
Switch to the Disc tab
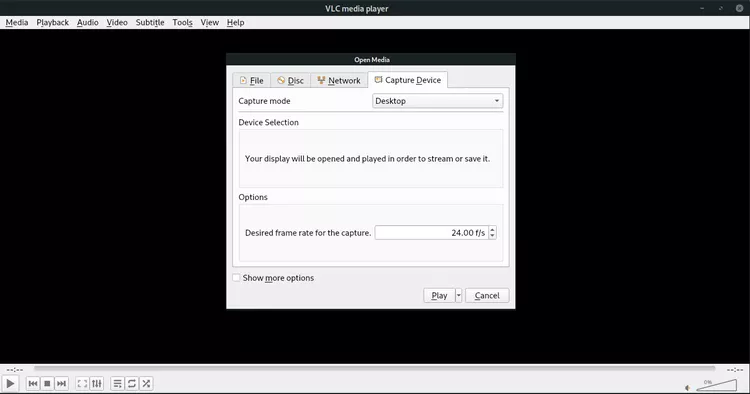(290, 80)
